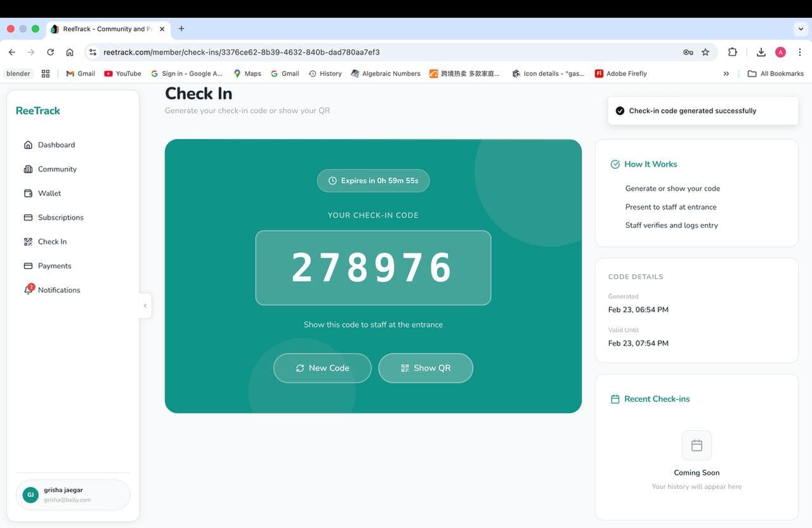Image resolution: width=812 pixels, height=528 pixels.
Task: Select the Payments card icon
Action: pyautogui.click(x=28, y=265)
